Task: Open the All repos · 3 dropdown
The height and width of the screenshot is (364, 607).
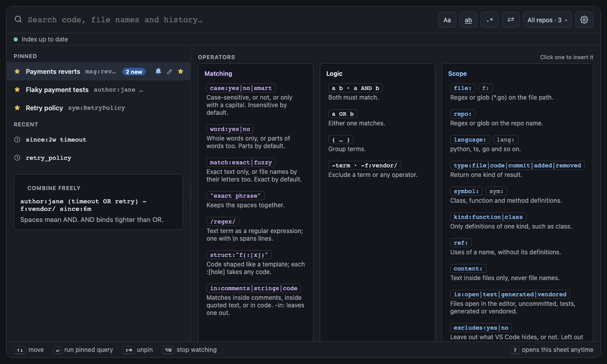Action: pos(547,20)
